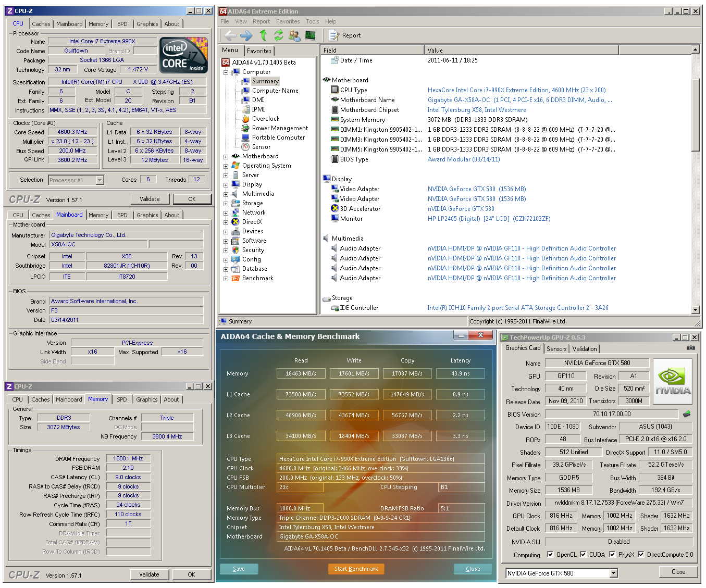Expand the Multimedia tree node
Viewport: 706px width, 588px height.
coord(226,194)
